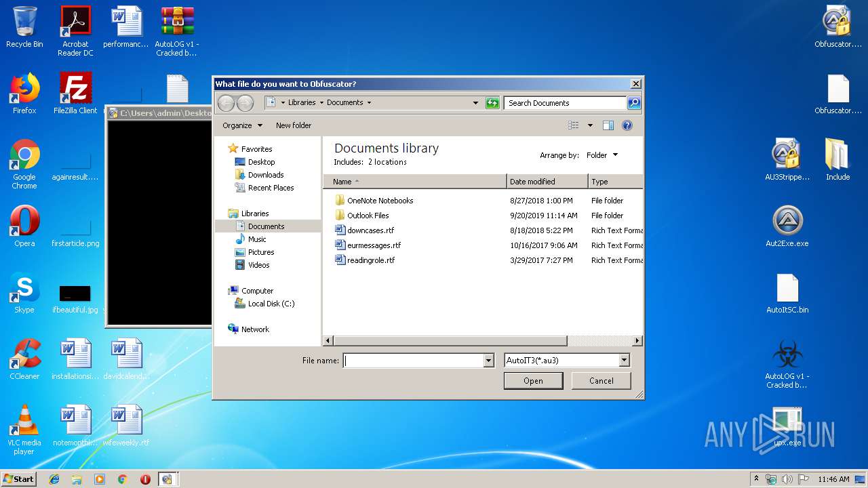Expand the File name history dropdown

point(489,361)
